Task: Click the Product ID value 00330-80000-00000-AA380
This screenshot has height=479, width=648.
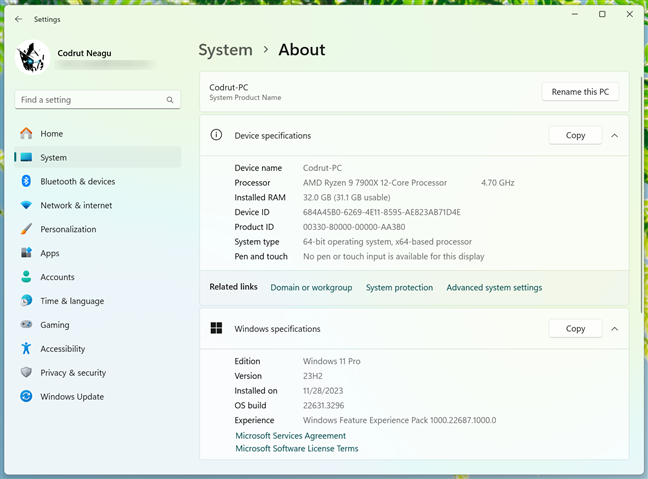Action: pyautogui.click(x=354, y=227)
